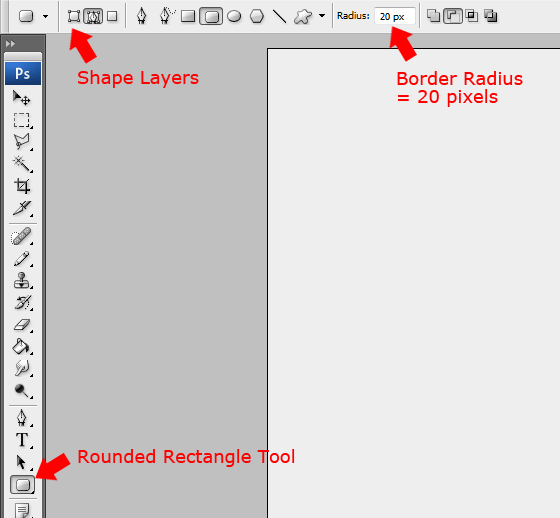The image size is (560, 518).
Task: Choose Intersect path areas option
Action: coord(472,16)
